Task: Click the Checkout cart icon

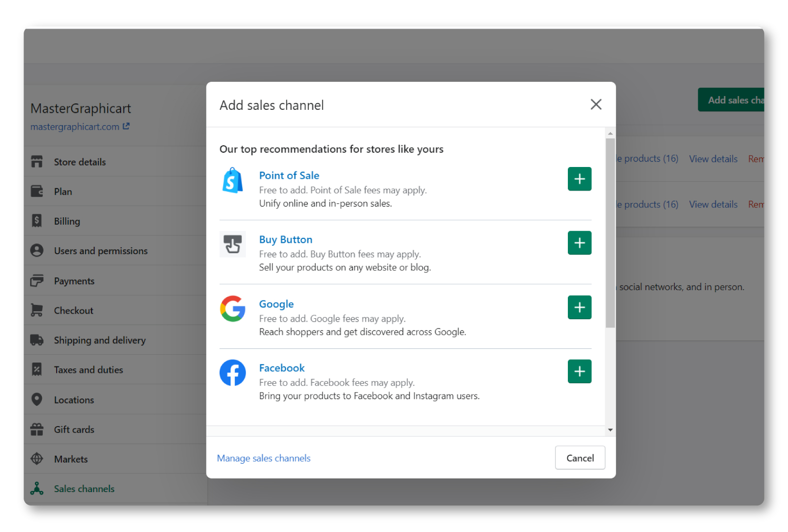Action: [37, 310]
